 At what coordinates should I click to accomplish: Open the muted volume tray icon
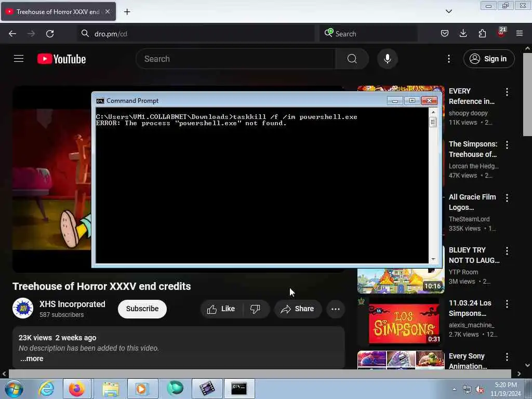(480, 390)
